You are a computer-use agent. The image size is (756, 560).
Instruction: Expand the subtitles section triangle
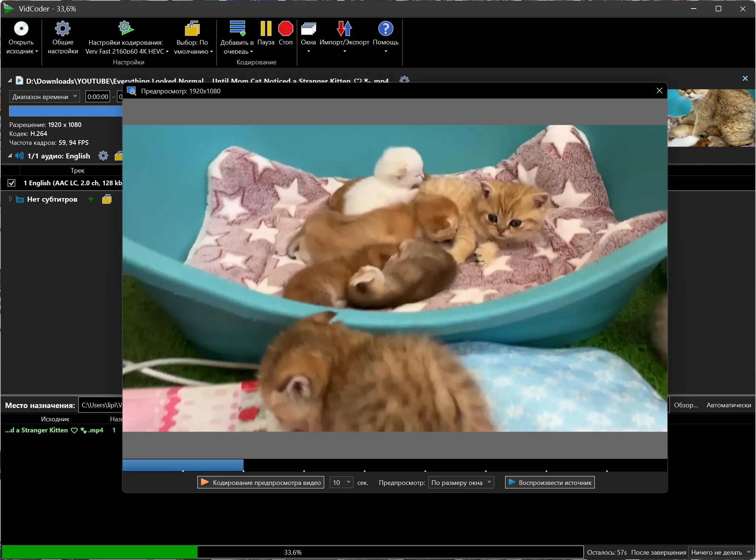[10, 199]
